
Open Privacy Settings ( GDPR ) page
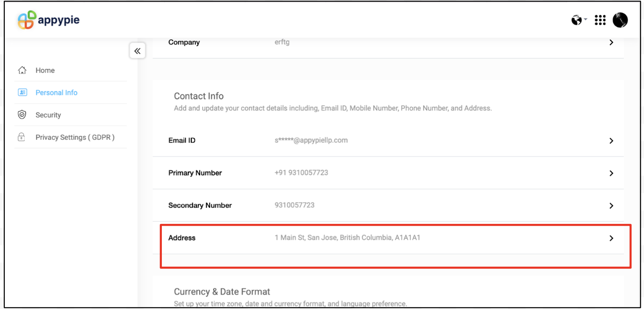pyautogui.click(x=75, y=137)
